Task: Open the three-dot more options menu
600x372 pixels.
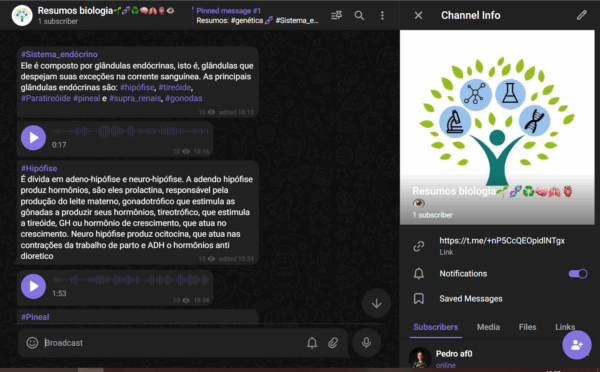Action: click(x=382, y=15)
